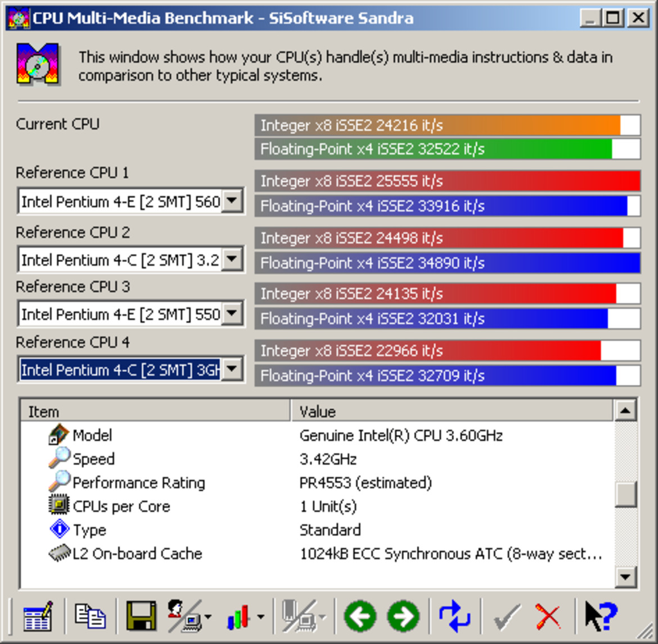Click the Type row blue info icon
This screenshot has height=644, width=658.
[x=60, y=529]
